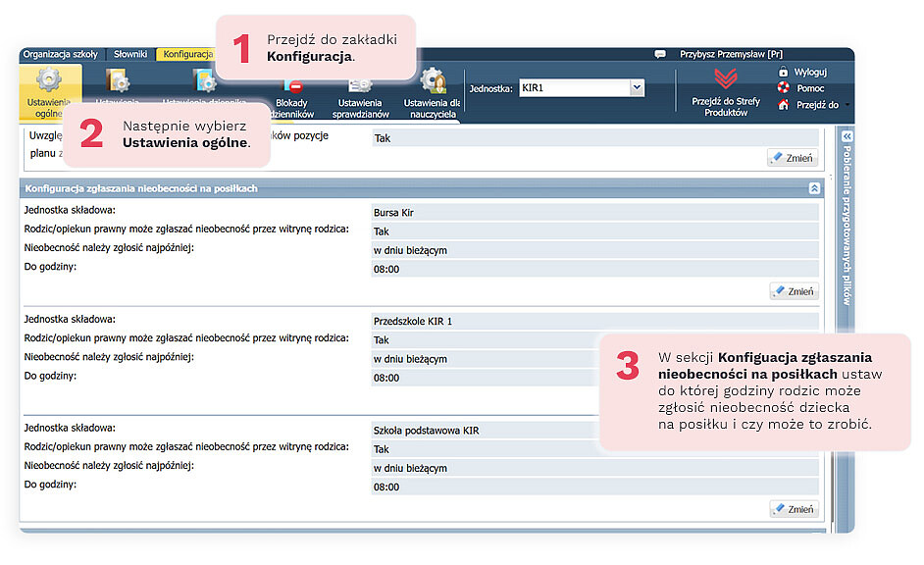Viewport: 924px width, 565px height.
Task: Select the Konfiguracja tab
Action: coord(186,54)
